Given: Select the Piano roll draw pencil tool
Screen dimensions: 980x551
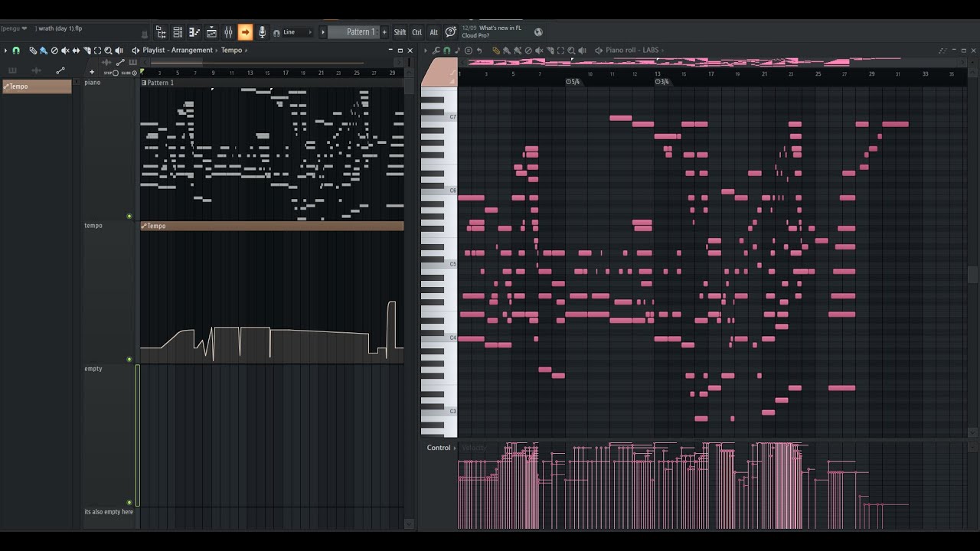Looking at the screenshot, I should 496,51.
